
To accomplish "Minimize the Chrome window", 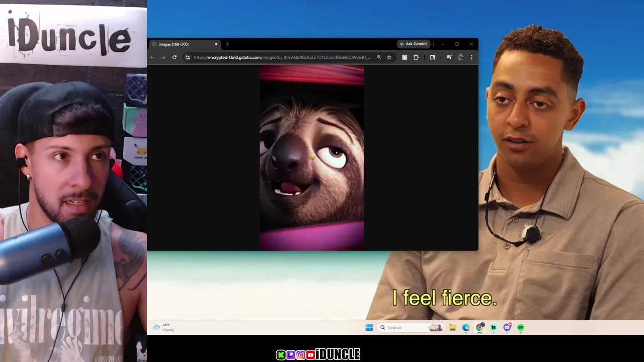I will click(x=443, y=44).
